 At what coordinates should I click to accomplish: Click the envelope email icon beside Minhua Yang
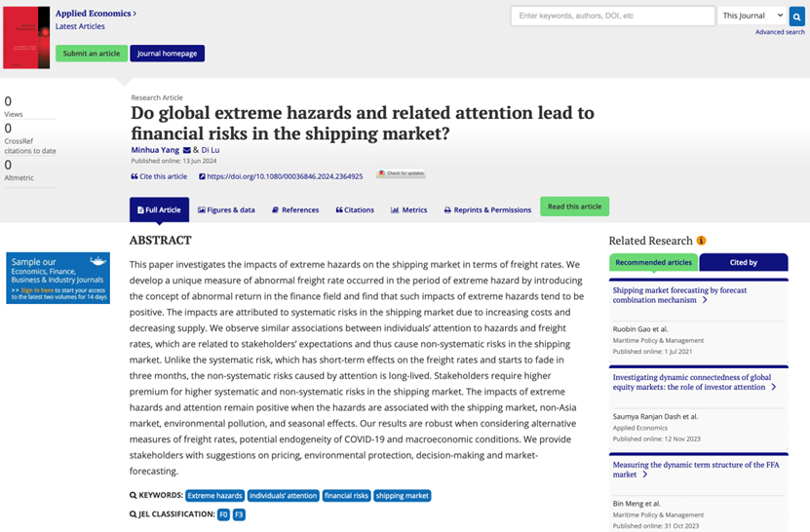(186, 150)
